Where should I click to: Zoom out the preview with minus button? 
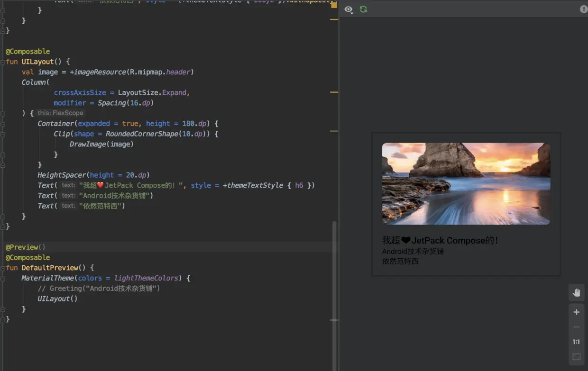point(576,327)
